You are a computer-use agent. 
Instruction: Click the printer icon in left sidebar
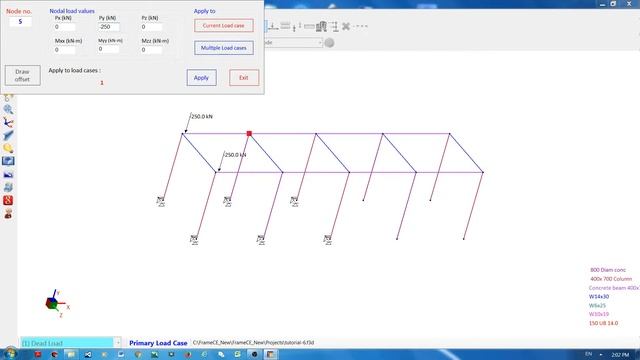coord(8,187)
